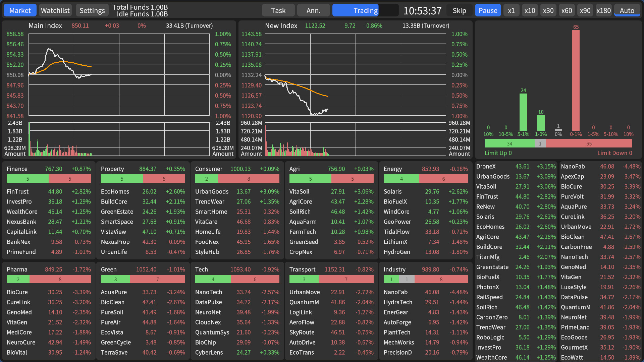Open the Task window
Image resolution: width=644 pixels, height=362 pixels.
coord(278,10)
